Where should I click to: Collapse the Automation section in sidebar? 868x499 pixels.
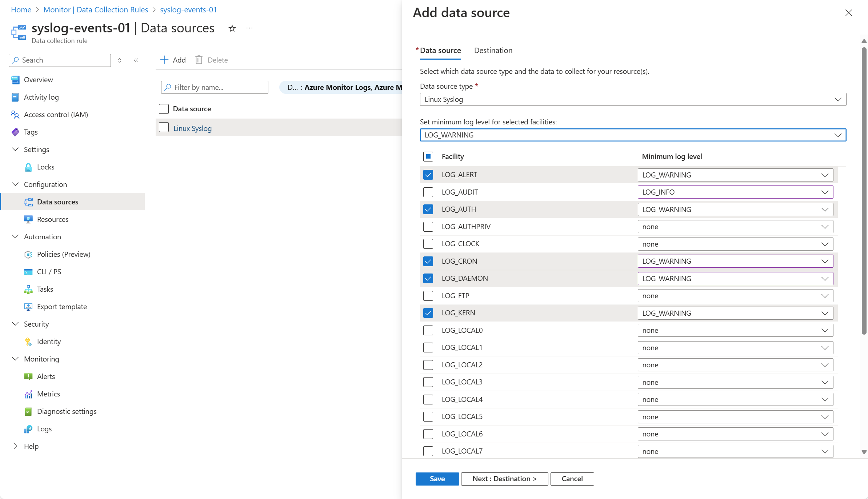point(15,237)
